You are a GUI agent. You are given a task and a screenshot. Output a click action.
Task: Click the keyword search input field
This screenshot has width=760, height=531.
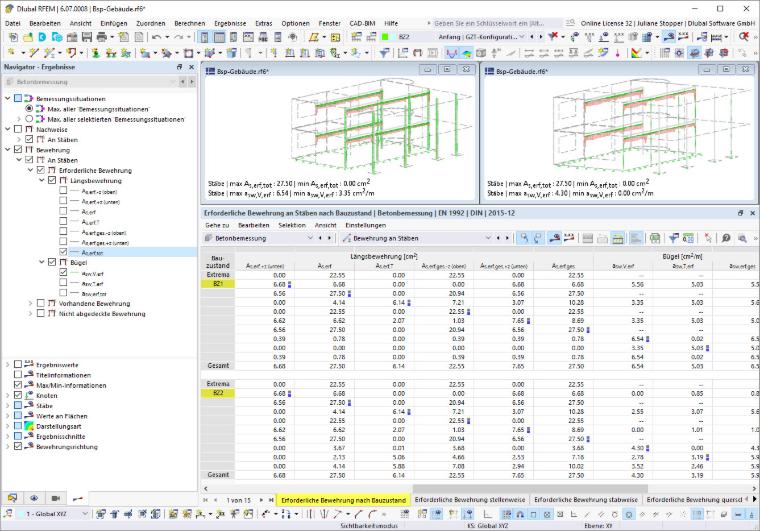(x=497, y=23)
